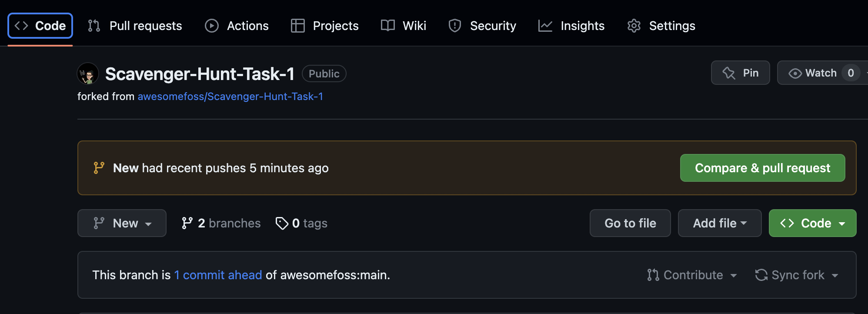The width and height of the screenshot is (868, 314).
Task: Click the Code tab's angle-brackets icon
Action: (20, 26)
